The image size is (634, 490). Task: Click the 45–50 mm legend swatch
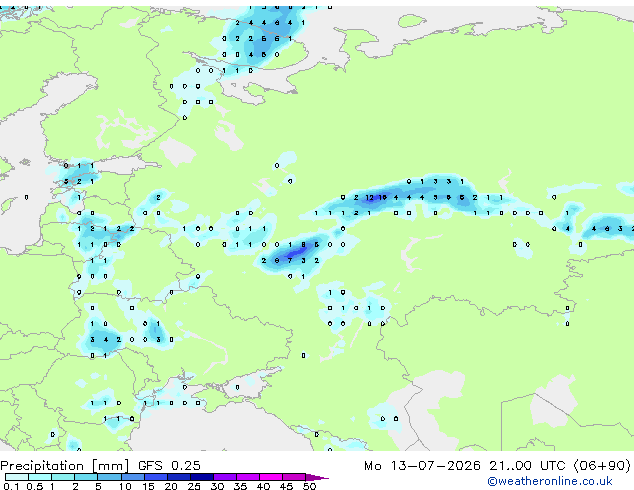click(294, 477)
